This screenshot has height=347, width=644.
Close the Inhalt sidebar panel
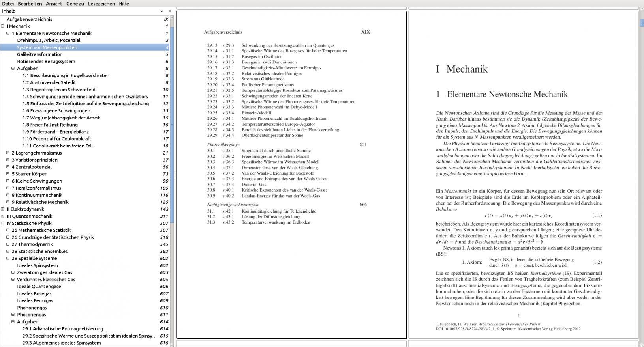point(170,11)
